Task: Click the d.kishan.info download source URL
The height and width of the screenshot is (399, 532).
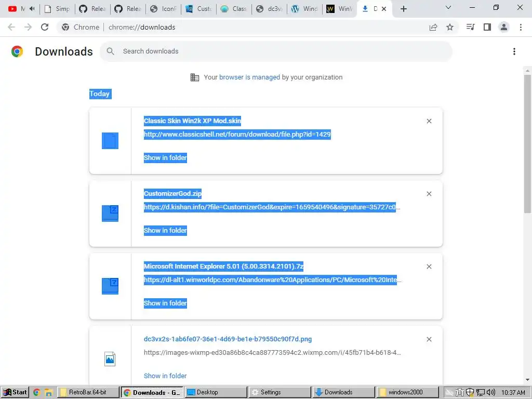Action: (272, 207)
